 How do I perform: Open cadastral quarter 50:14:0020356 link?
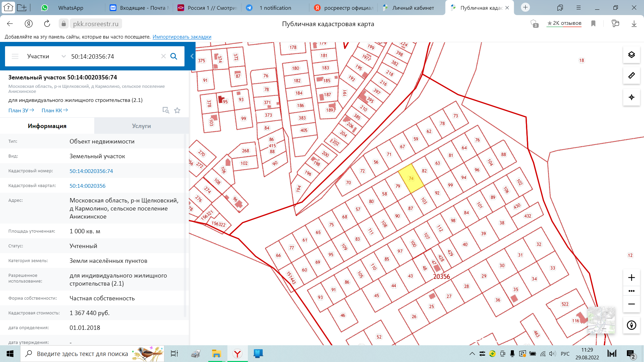87,186
